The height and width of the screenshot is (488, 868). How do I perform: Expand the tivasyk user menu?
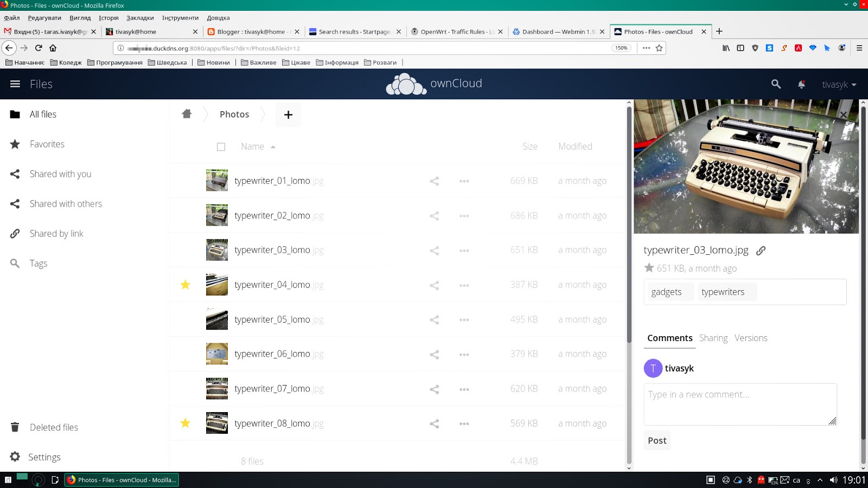pyautogui.click(x=839, y=85)
